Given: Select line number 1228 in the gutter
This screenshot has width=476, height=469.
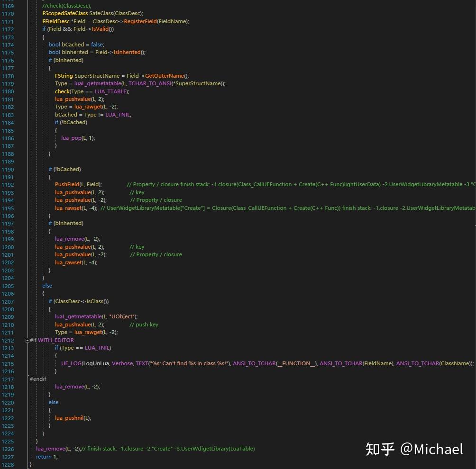Looking at the screenshot, I should (8, 465).
